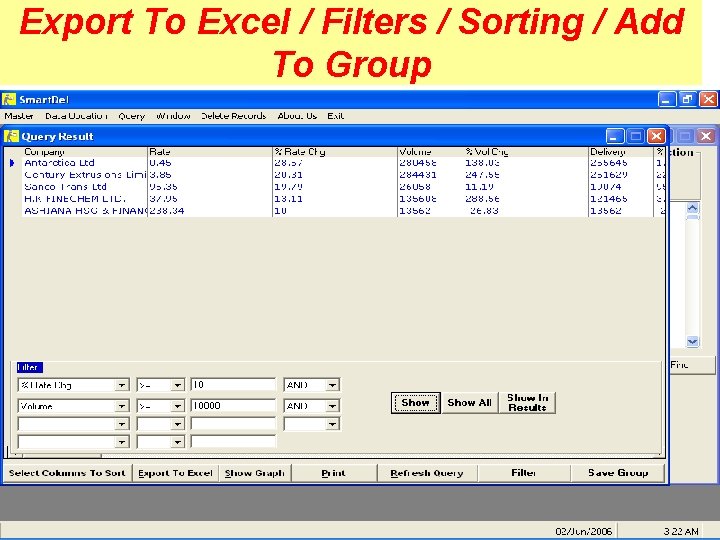Click the Company column header
The height and width of the screenshot is (540, 720).
(84, 152)
